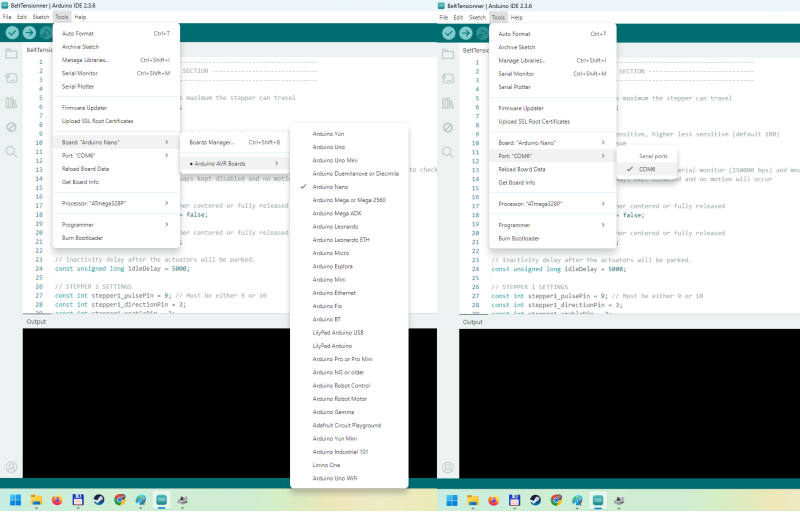The width and height of the screenshot is (800, 521).
Task: Choose Arduino Yún from board list
Action: 349,134
